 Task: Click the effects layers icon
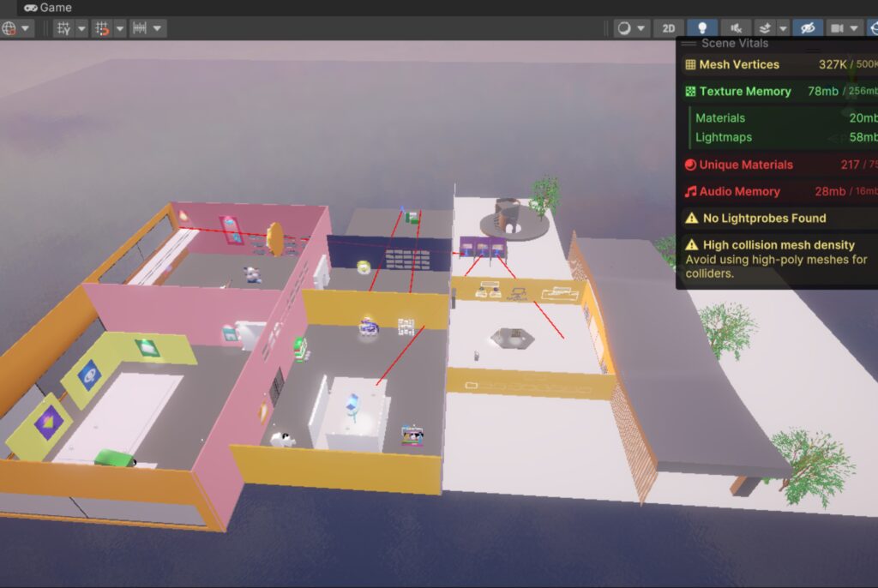(763, 28)
